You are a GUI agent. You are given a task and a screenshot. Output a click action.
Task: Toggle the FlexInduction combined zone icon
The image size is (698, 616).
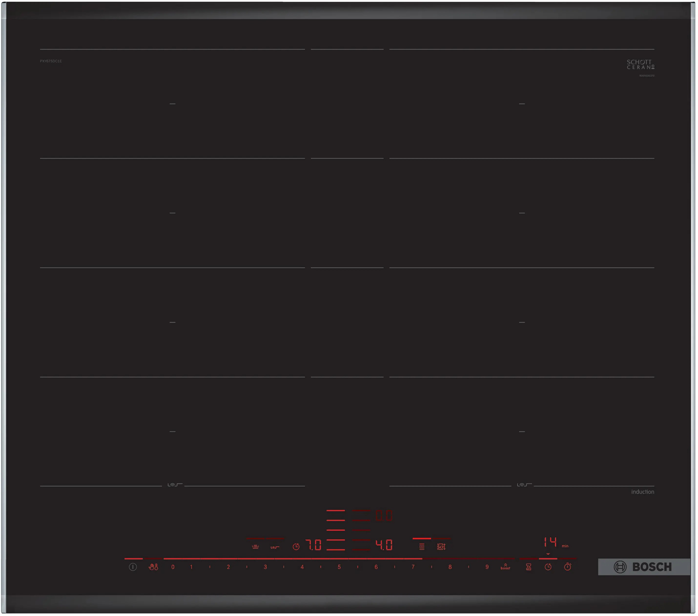point(422,547)
